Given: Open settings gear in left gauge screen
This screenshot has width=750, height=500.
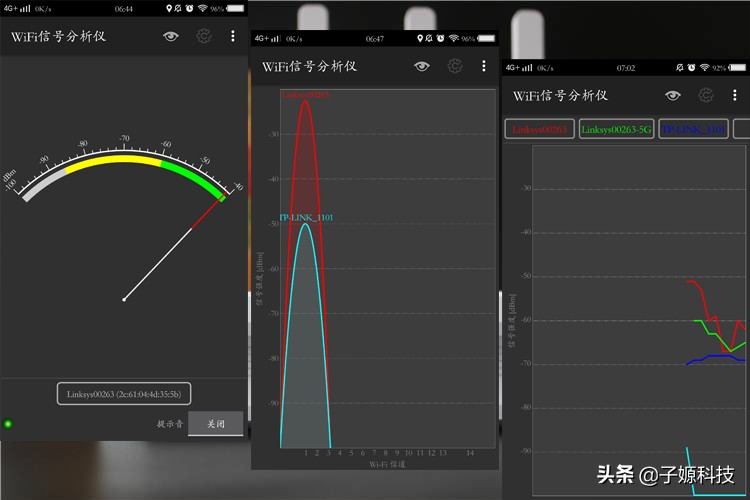Looking at the screenshot, I should click(204, 36).
